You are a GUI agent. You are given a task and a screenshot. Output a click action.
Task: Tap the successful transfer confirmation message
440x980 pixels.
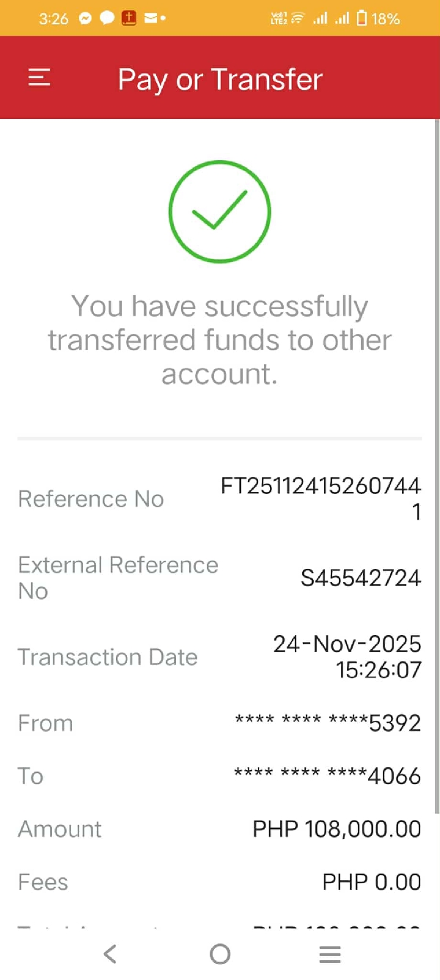click(x=220, y=339)
